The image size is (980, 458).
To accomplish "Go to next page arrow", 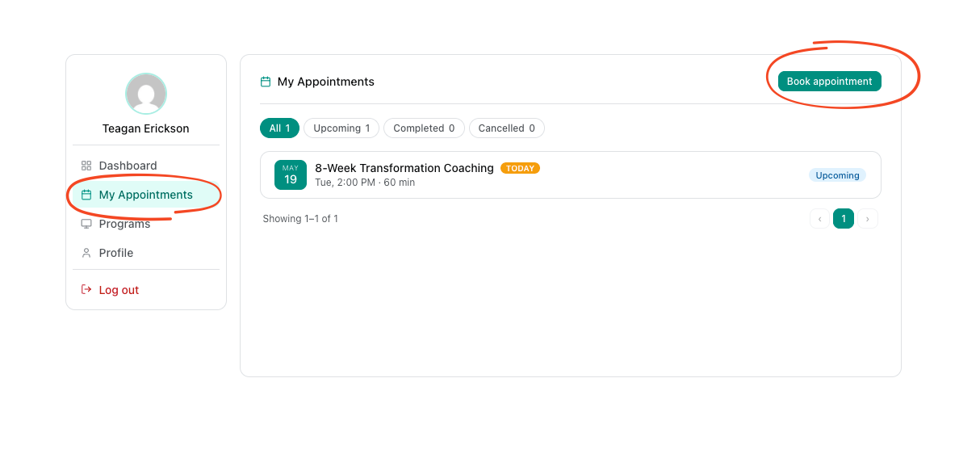I will click(868, 219).
